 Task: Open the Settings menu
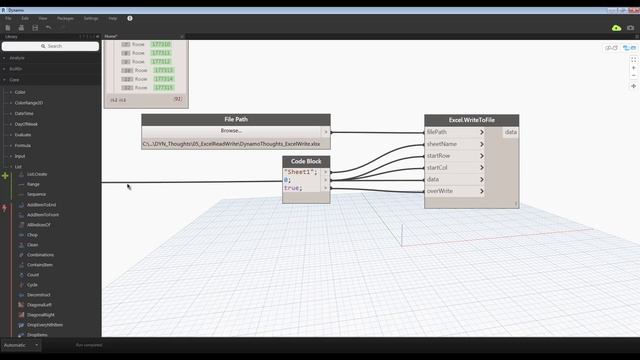click(91, 18)
